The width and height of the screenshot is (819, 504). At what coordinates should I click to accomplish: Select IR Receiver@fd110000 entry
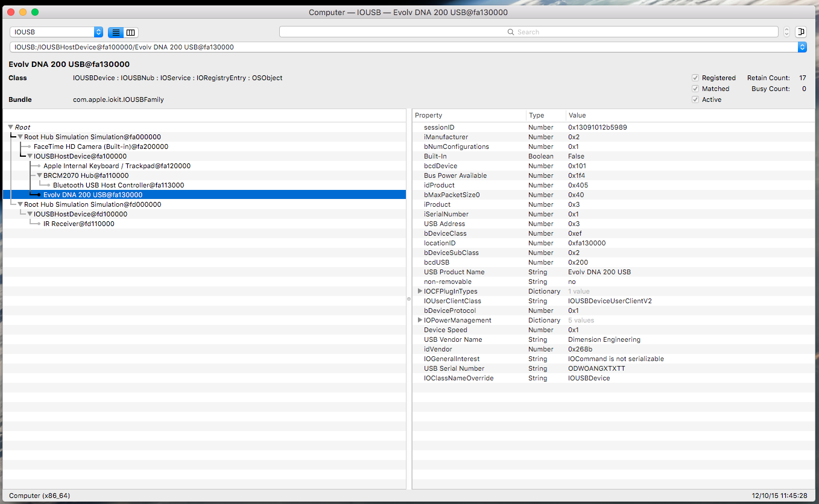pyautogui.click(x=78, y=224)
